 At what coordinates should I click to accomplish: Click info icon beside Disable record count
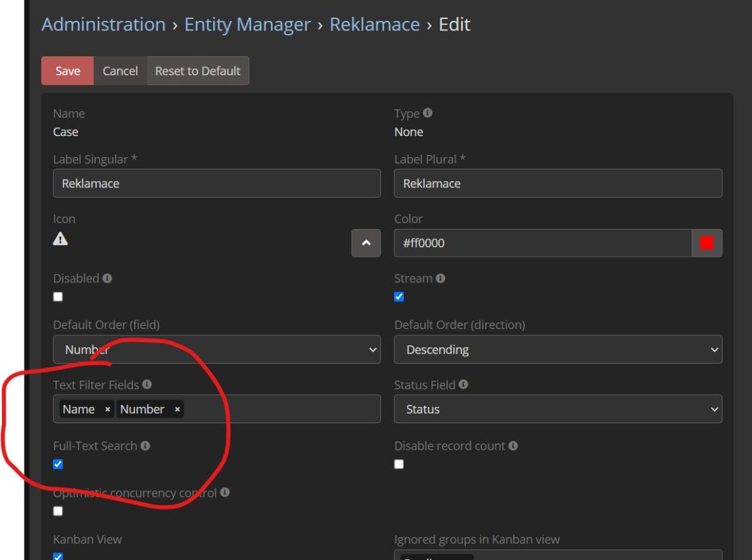514,446
